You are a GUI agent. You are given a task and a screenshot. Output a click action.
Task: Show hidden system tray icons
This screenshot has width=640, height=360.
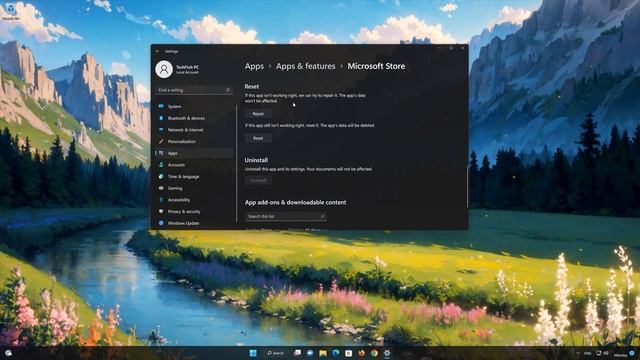point(578,353)
